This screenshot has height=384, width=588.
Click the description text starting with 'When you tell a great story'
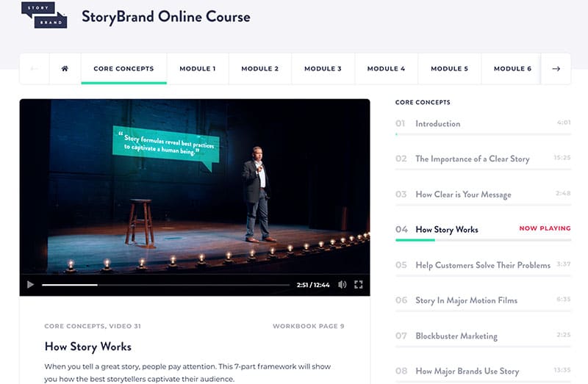187,373
